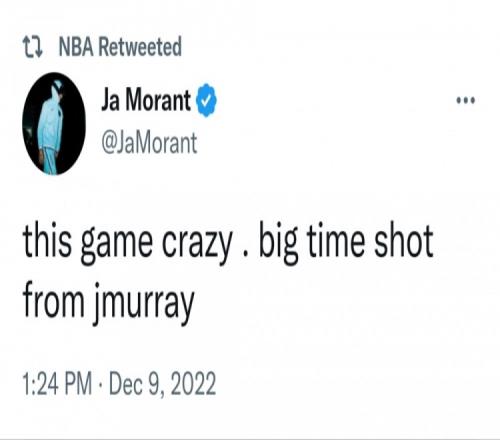Click the 'PM' part of the timestamp
The width and height of the screenshot is (500, 440).
point(78,384)
